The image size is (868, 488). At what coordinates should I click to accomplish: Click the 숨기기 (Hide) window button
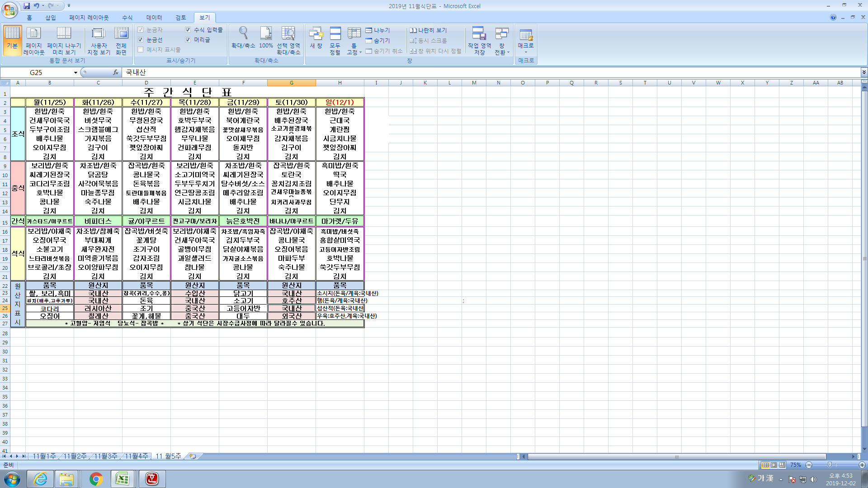coord(378,41)
